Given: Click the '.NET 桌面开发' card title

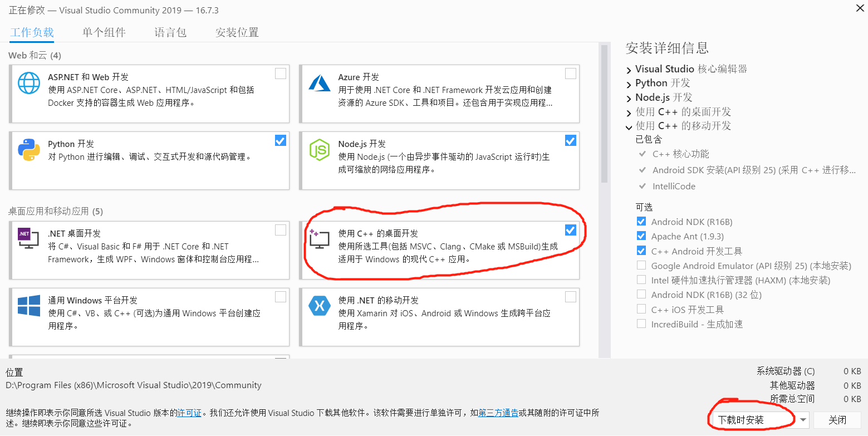Looking at the screenshot, I should pos(74,233).
